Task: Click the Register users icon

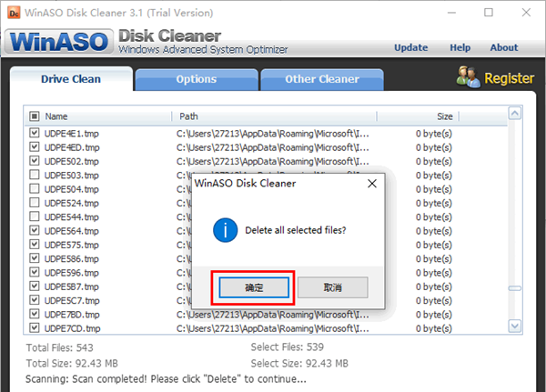Action: coord(468,77)
